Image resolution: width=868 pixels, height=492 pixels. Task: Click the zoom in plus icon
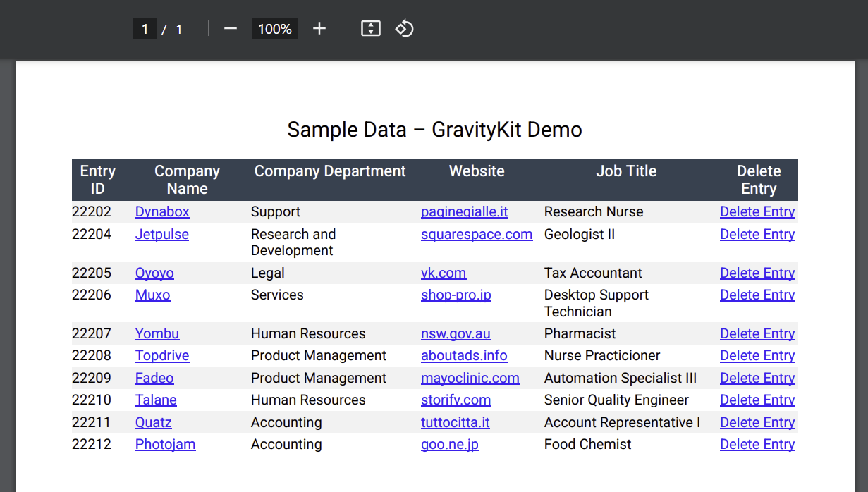coord(319,29)
